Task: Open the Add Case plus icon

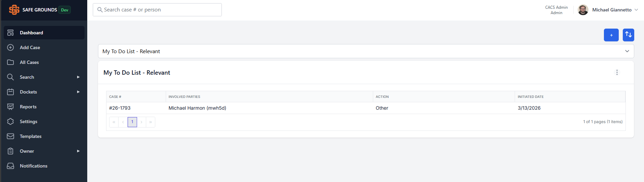Action: pos(10,47)
